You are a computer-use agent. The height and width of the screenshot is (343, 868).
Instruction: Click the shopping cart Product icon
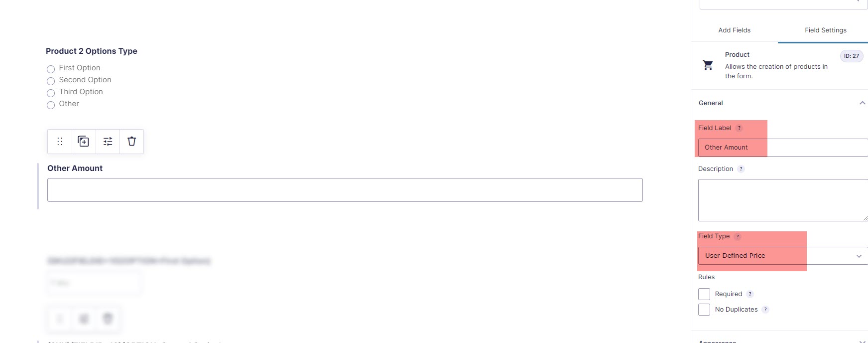[708, 65]
